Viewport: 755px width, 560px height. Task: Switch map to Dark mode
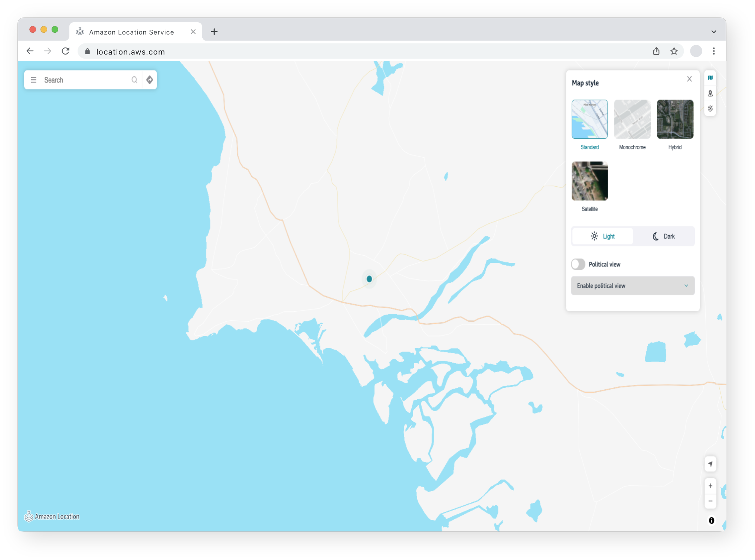coord(663,236)
